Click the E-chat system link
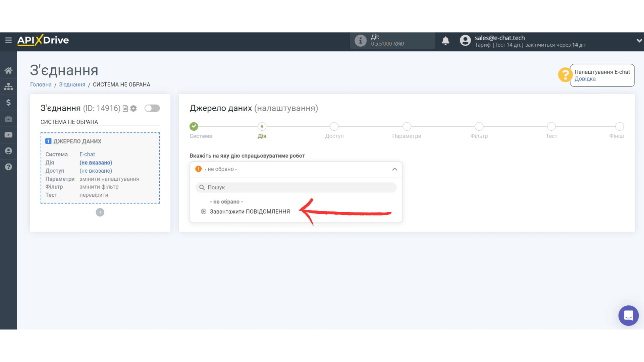This screenshot has height=362, width=644. [x=87, y=154]
